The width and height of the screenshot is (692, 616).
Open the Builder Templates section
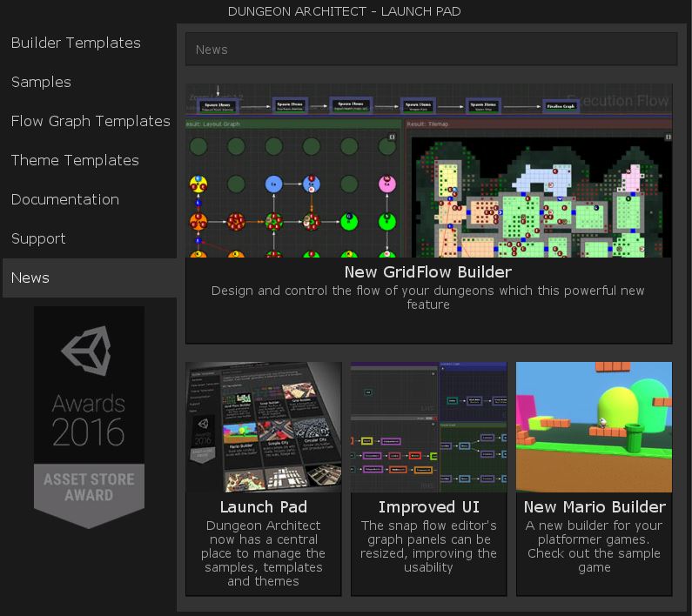(76, 43)
